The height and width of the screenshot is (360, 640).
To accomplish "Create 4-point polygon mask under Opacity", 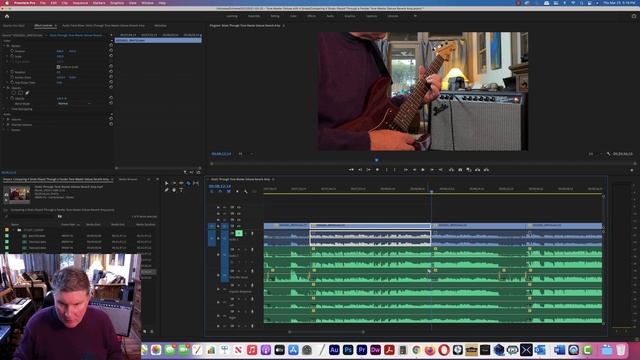I will [20, 93].
